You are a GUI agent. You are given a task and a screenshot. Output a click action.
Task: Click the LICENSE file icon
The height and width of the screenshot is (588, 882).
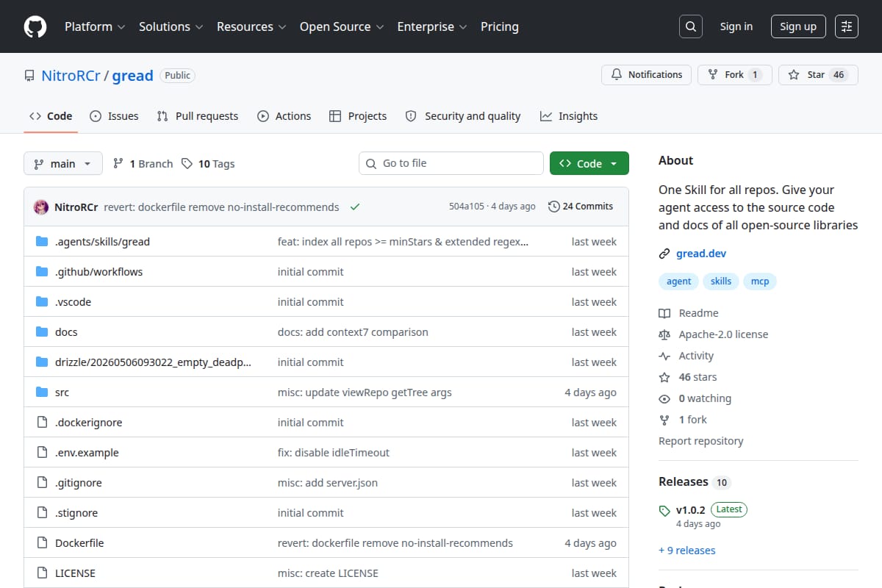[42, 573]
